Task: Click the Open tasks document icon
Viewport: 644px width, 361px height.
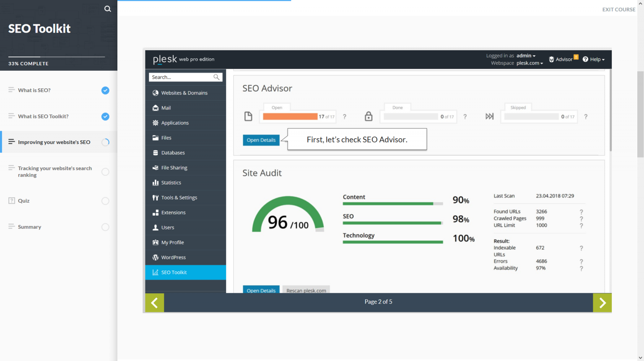Action: pyautogui.click(x=248, y=116)
